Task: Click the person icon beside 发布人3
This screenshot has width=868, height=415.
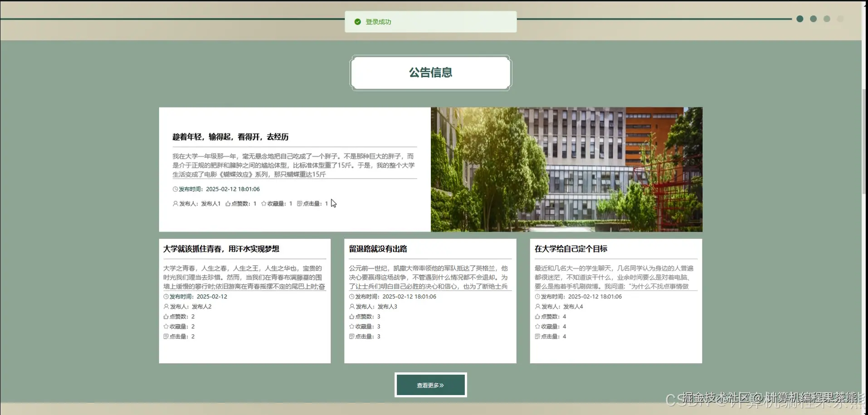Action: coord(351,306)
